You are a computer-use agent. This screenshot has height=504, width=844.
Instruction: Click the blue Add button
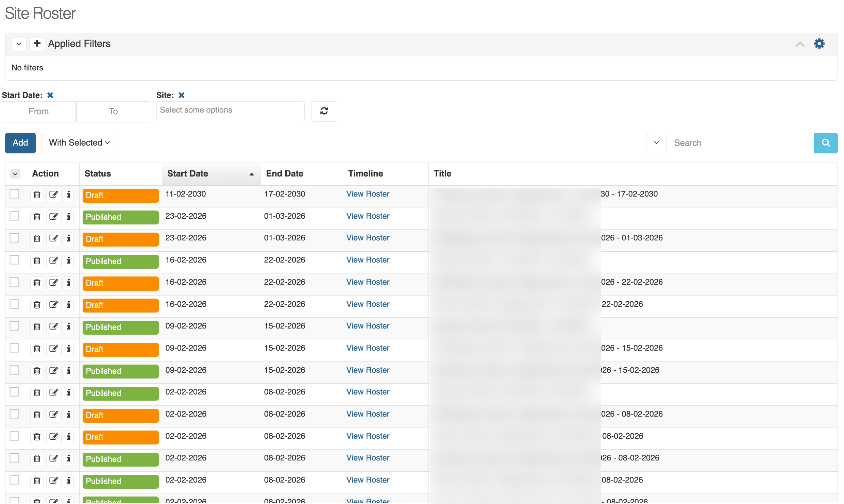point(20,143)
